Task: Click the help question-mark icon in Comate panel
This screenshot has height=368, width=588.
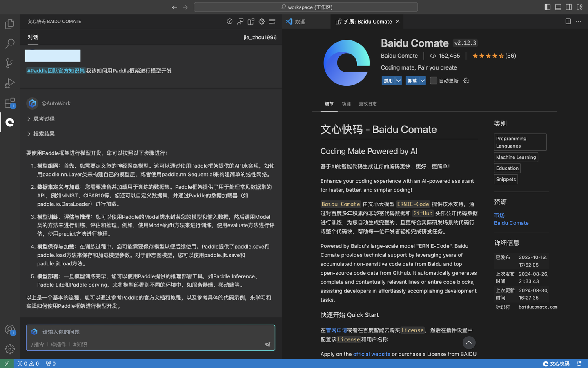Action: tap(229, 21)
